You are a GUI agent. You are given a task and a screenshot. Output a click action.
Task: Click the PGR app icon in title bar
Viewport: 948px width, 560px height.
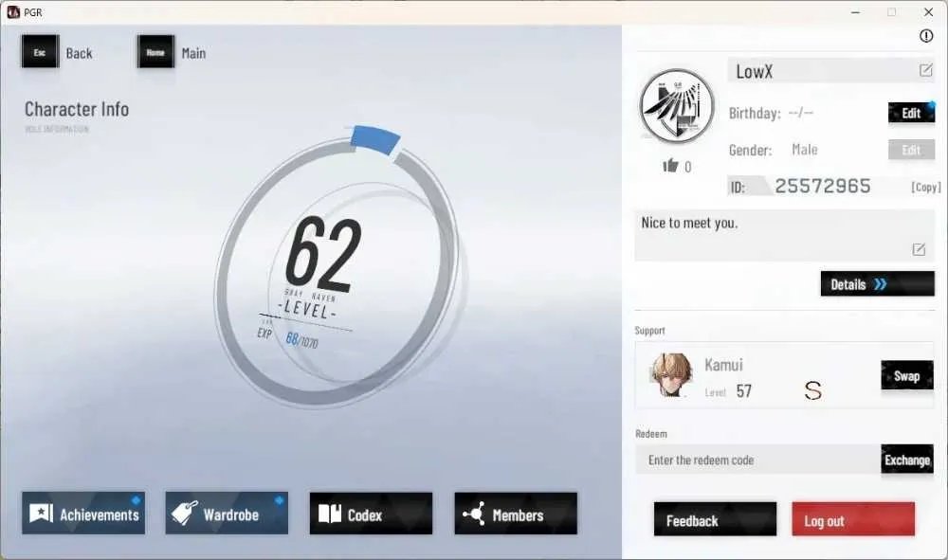(13, 12)
